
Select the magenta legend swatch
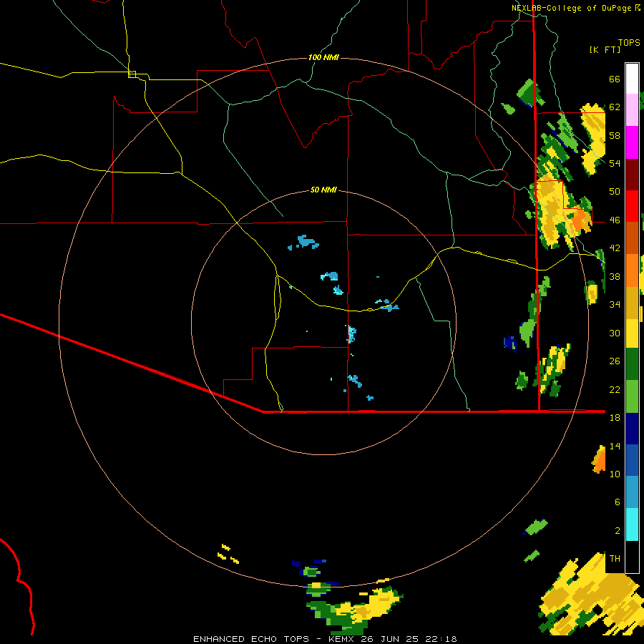pos(632,142)
